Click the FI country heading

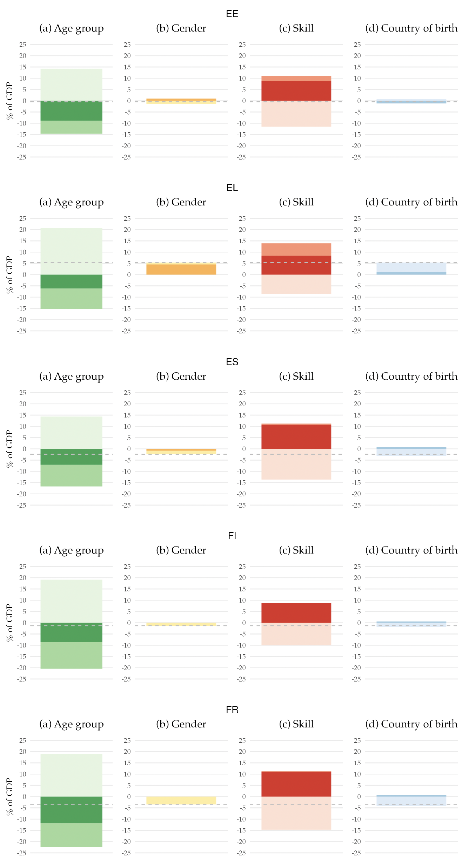click(x=232, y=536)
